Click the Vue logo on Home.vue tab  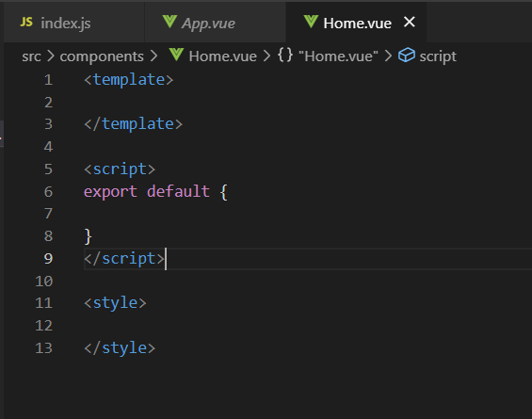[x=311, y=22]
